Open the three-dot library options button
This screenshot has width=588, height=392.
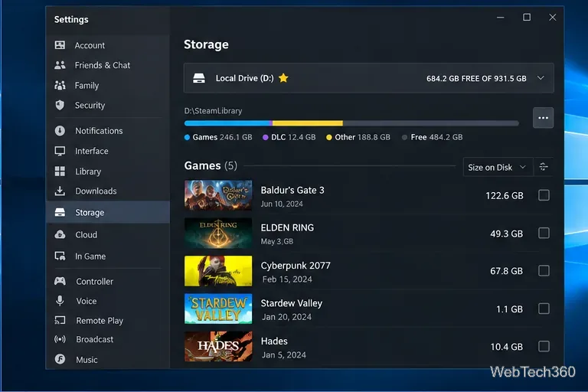(543, 118)
